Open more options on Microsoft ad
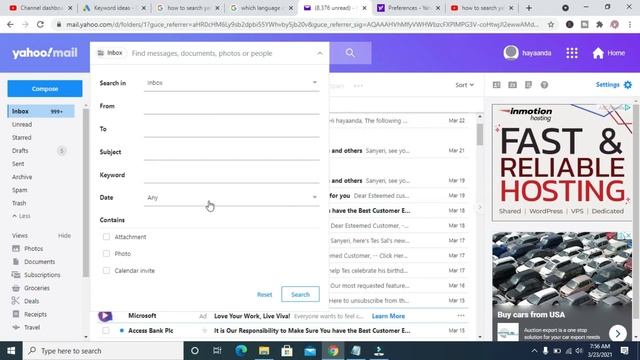The height and width of the screenshot is (360, 640). 461,316
